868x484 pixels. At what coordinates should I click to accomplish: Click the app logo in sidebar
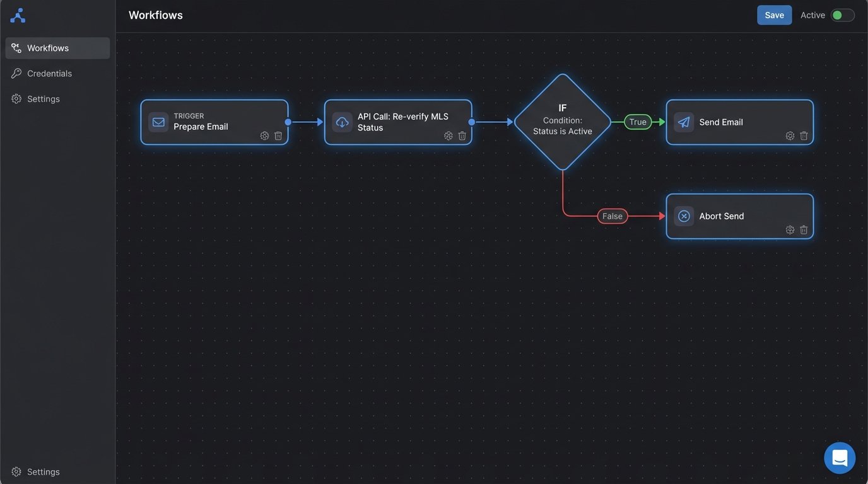click(18, 16)
